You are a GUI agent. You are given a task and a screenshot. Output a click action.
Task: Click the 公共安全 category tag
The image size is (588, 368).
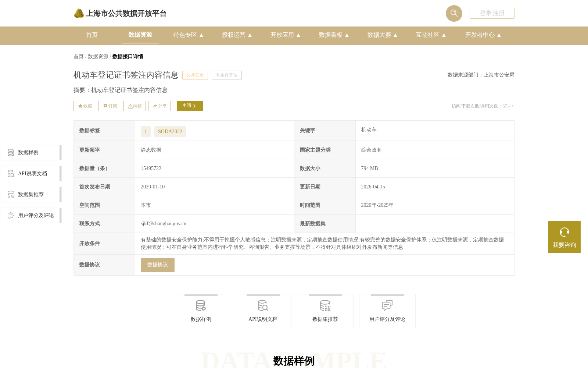[195, 75]
